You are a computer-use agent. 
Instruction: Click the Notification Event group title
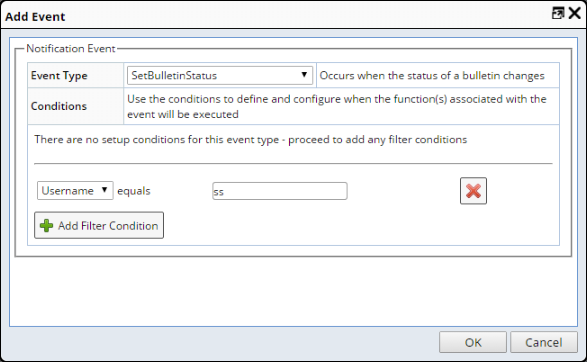[x=71, y=49]
